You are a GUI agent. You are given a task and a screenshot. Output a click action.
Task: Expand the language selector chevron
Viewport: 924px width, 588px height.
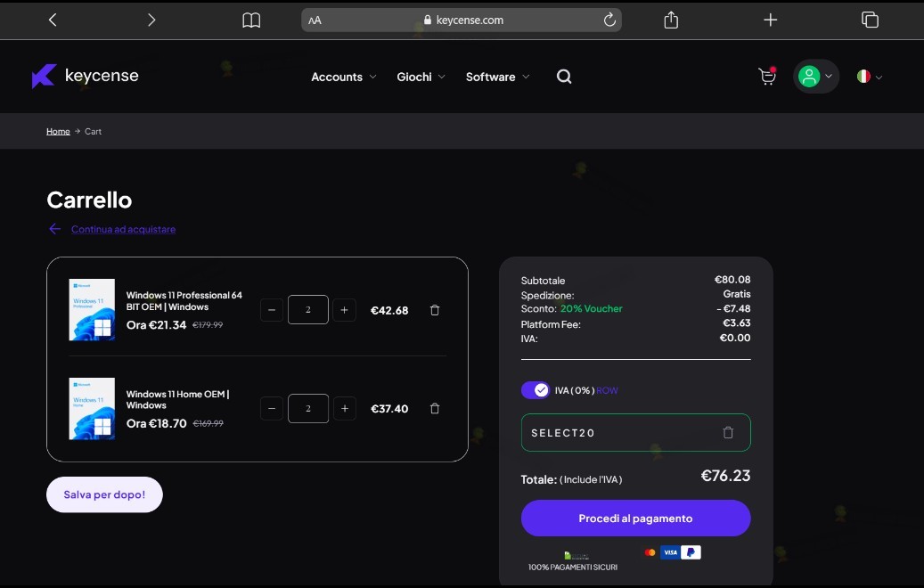879,78
